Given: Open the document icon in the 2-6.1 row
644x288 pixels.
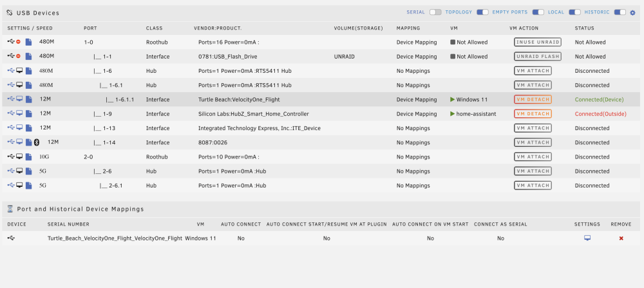Looking at the screenshot, I should pyautogui.click(x=28, y=186).
